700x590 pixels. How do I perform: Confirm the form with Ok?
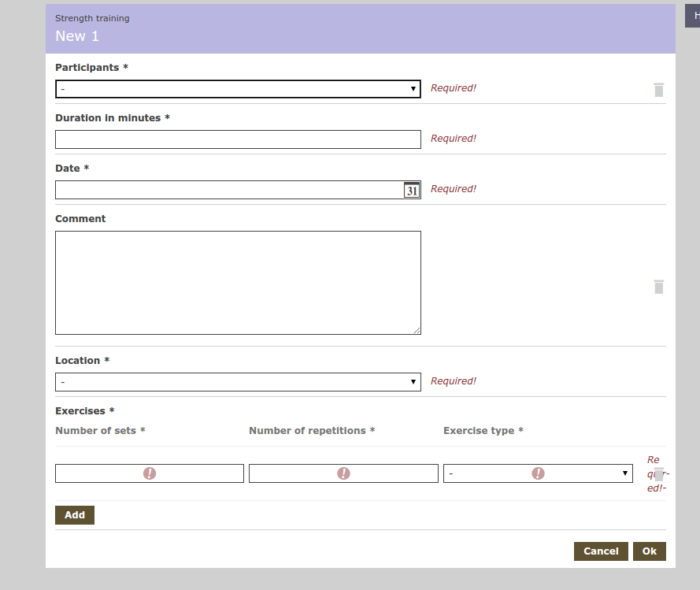coord(649,551)
